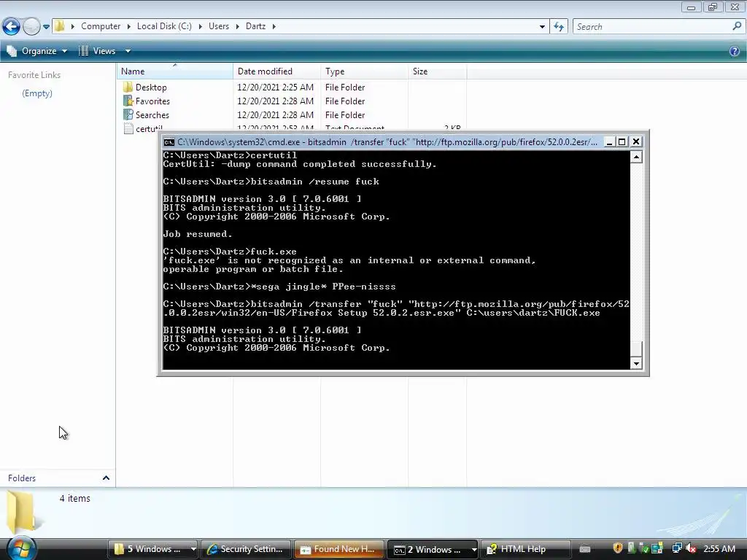
Task: Switch to HTML Help taskbar button
Action: pos(525,549)
